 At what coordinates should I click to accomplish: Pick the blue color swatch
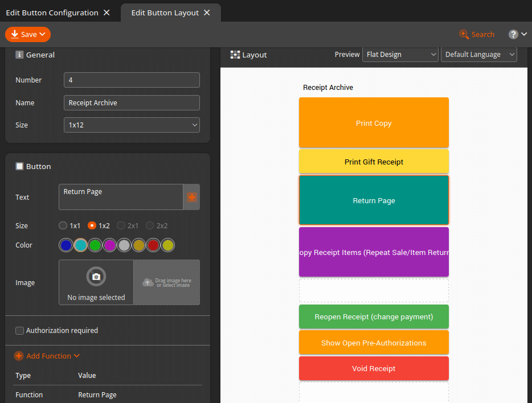coord(66,245)
